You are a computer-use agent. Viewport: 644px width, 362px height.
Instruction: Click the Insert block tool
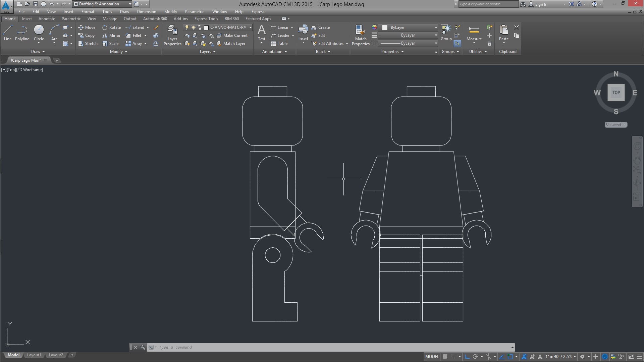click(303, 33)
